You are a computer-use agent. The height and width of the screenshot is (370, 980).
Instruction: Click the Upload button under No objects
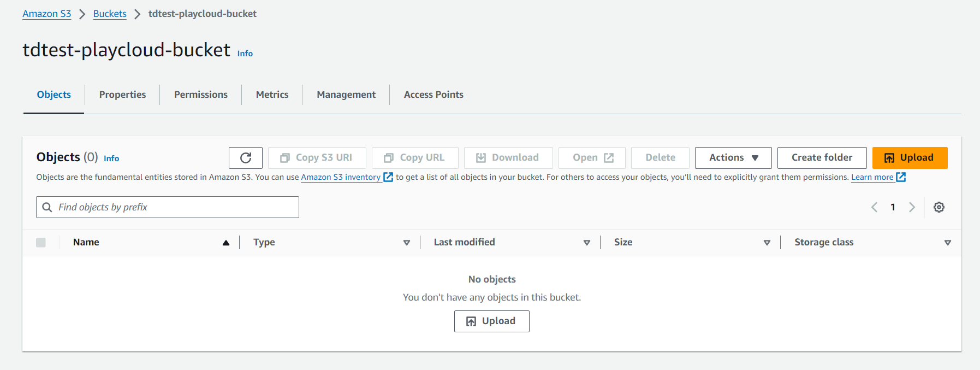(491, 321)
